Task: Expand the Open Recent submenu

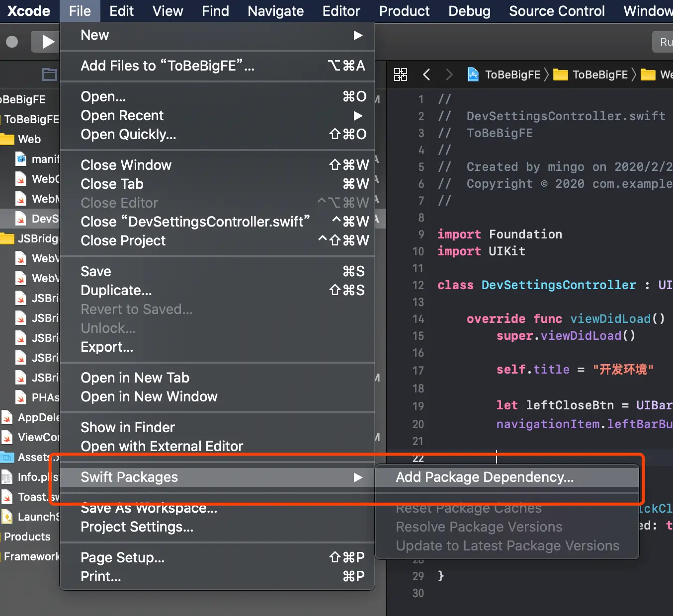Action: coord(217,116)
